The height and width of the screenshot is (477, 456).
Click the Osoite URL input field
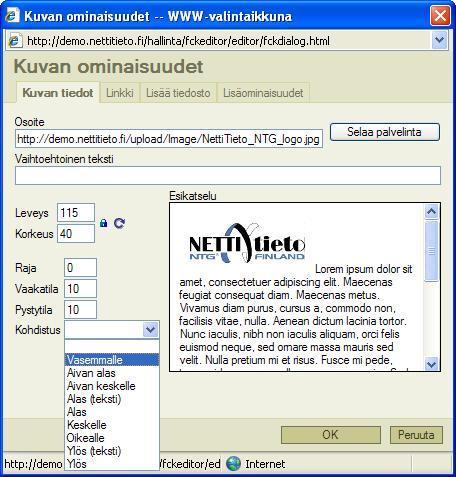pos(169,139)
